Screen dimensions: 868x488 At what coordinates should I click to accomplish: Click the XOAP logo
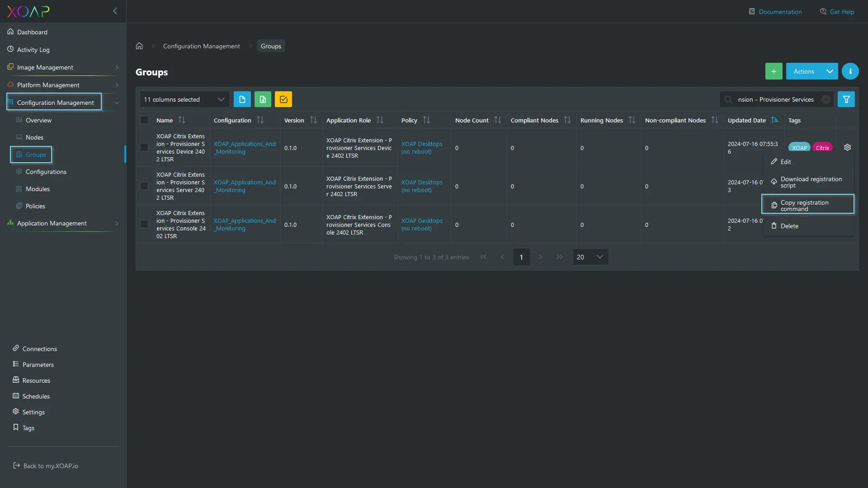click(x=28, y=11)
